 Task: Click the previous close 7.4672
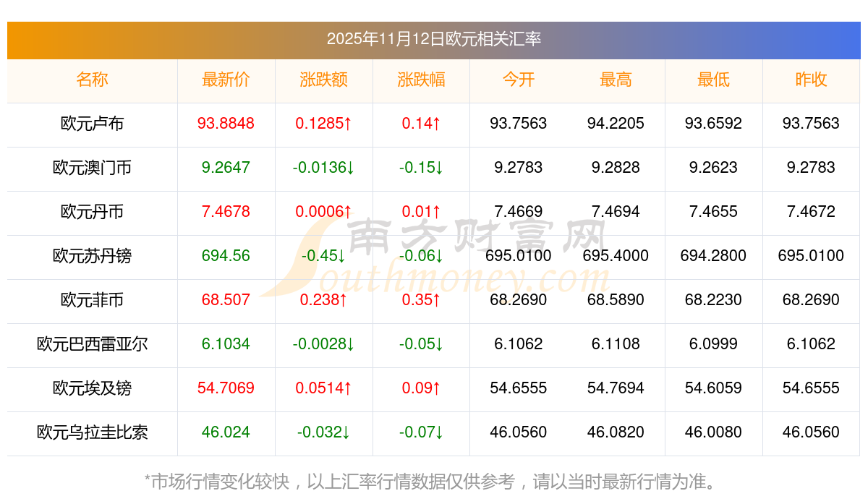(811, 212)
